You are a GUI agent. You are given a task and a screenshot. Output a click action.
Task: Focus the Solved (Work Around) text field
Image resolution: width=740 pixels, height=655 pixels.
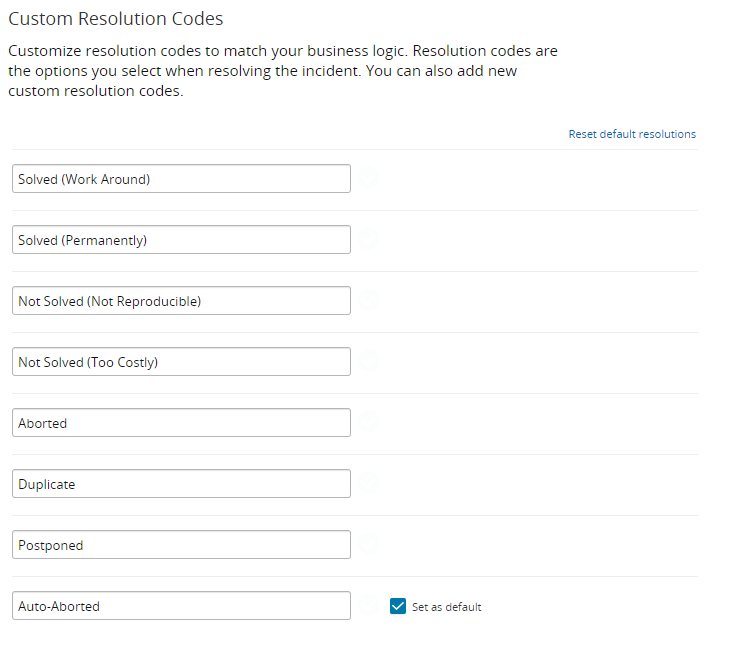[181, 179]
